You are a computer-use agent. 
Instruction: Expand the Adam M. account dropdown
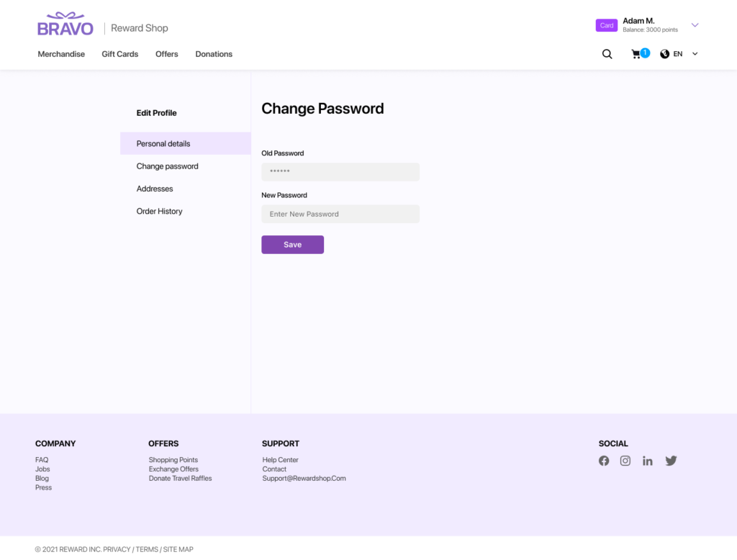(695, 25)
